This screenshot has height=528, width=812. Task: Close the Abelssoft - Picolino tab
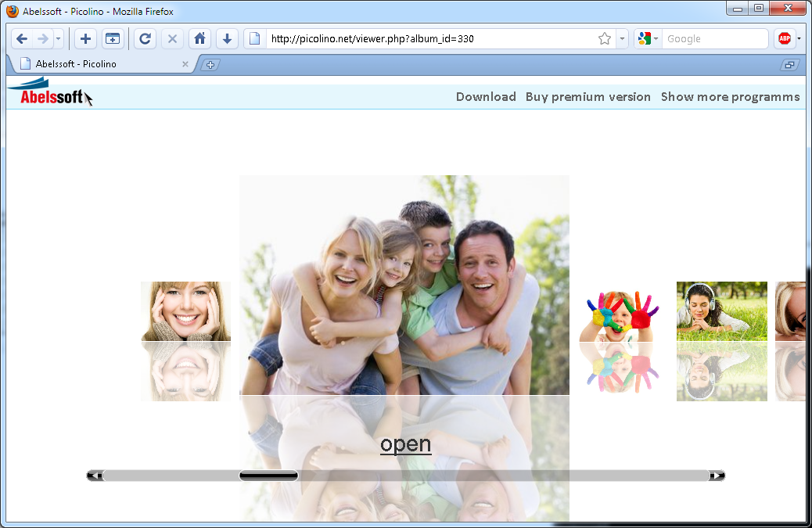pyautogui.click(x=185, y=64)
